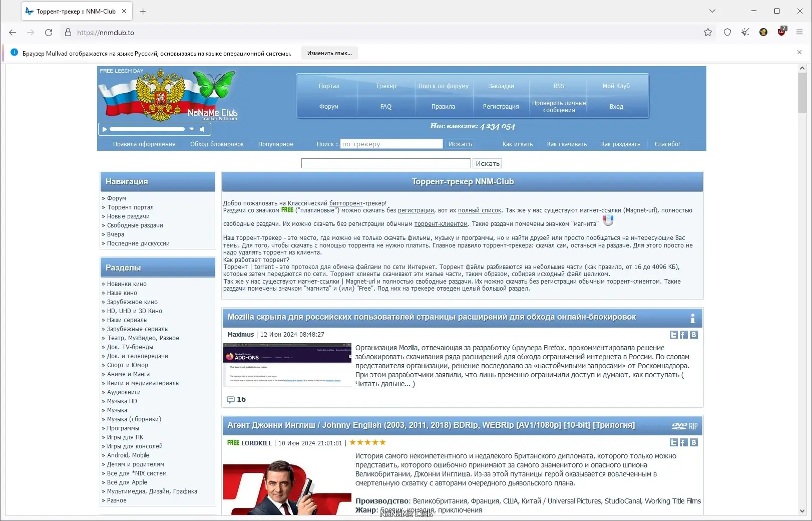The width and height of the screenshot is (812, 521).
Task: Click the tracker search input field
Action: tap(385, 163)
